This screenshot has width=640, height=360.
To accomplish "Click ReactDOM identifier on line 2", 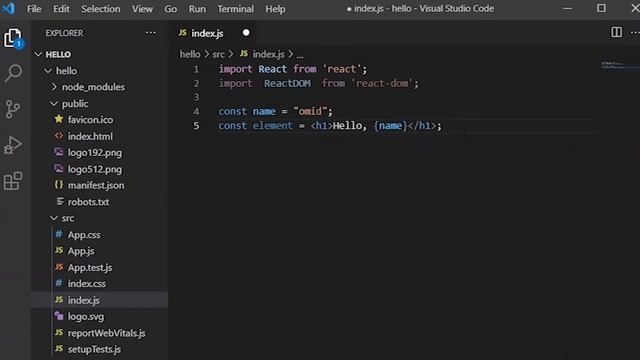I will tap(287, 83).
